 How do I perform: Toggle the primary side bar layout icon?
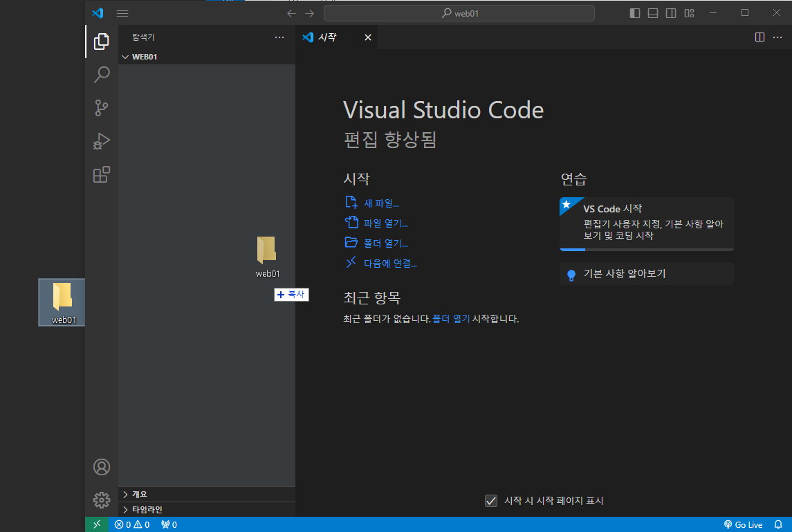pos(635,13)
